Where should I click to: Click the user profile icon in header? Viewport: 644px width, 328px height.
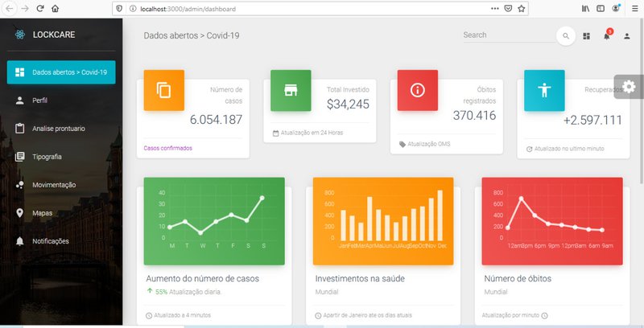[x=627, y=36]
